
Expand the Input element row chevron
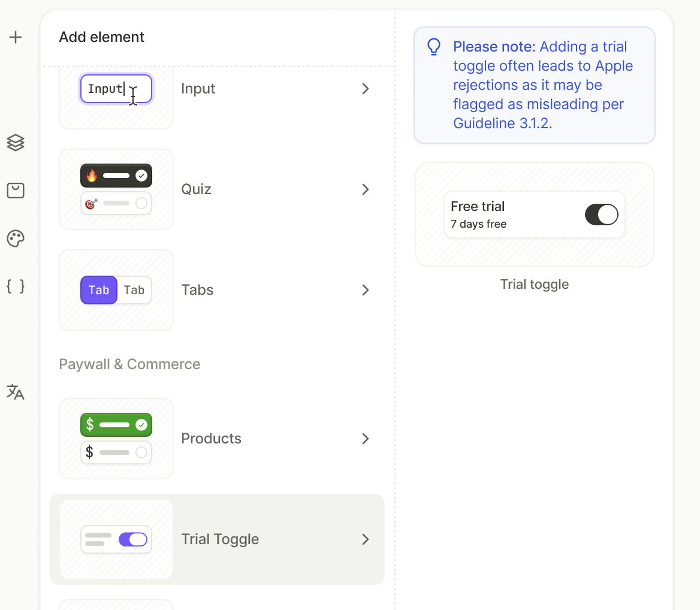point(366,89)
